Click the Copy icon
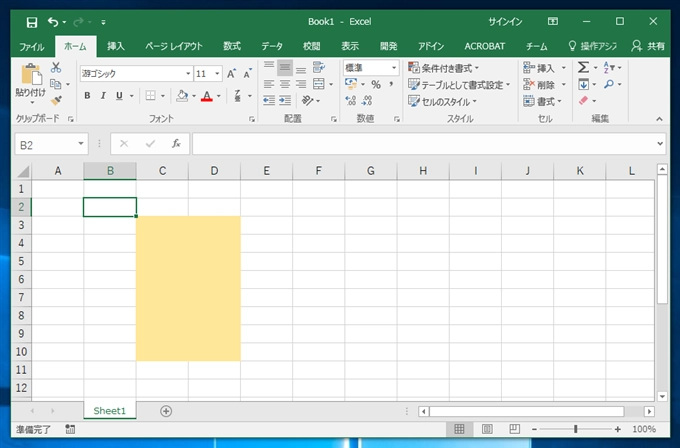Screen dimensions: 680x448 click(56, 84)
